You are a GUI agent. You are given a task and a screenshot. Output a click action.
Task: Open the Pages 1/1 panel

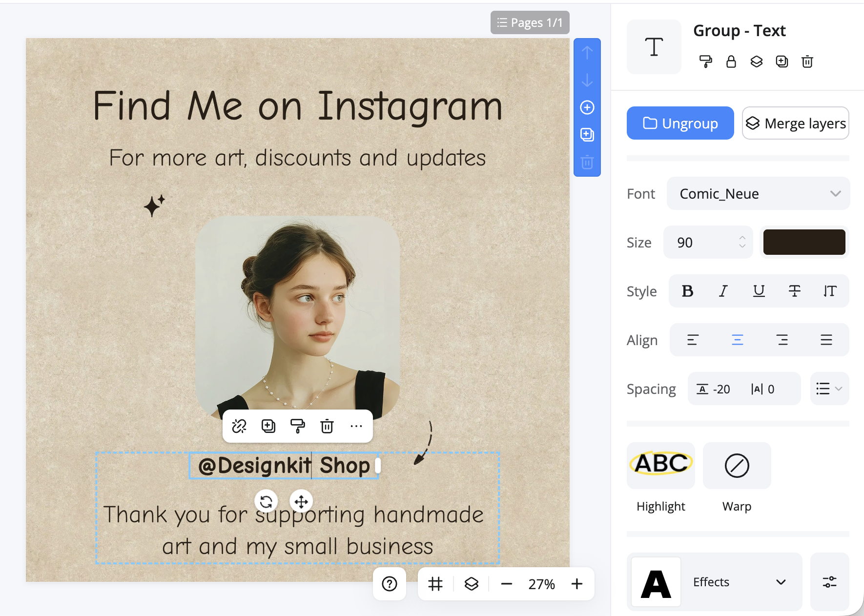point(530,22)
